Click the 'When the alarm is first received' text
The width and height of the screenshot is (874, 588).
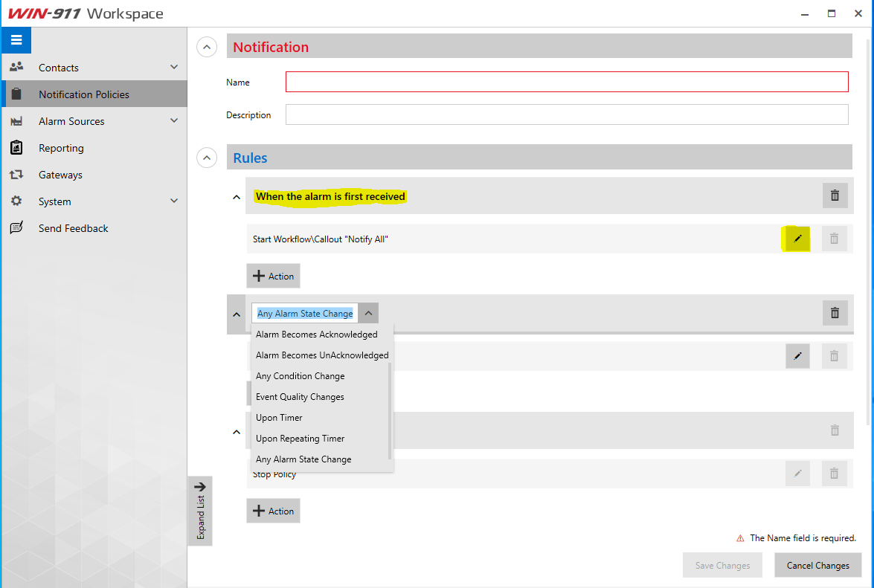click(330, 196)
